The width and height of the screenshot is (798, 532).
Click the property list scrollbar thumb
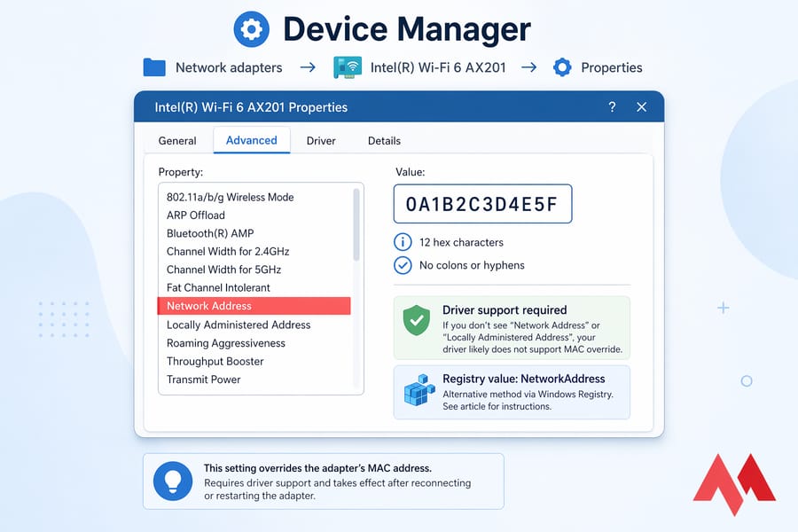[356, 224]
